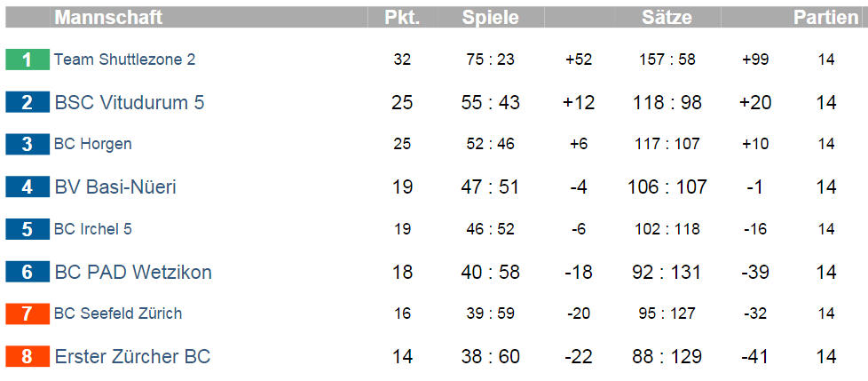Image resolution: width=868 pixels, height=381 pixels.
Task: Follow the BV Basi-Nüeri link
Action: tap(115, 187)
